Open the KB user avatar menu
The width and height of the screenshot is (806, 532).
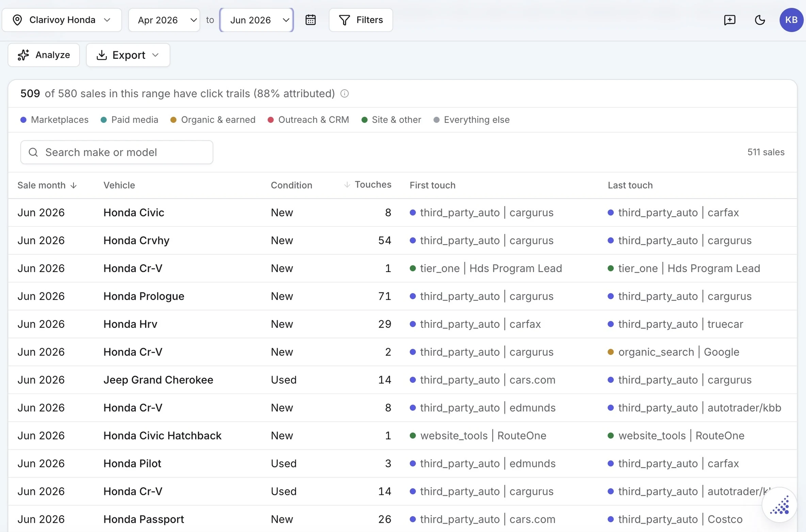click(791, 20)
